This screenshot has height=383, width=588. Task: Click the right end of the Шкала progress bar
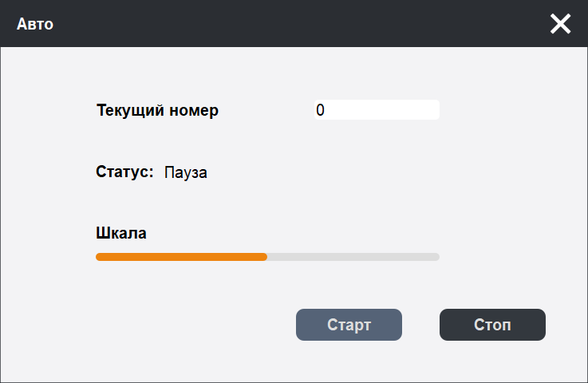coord(436,257)
